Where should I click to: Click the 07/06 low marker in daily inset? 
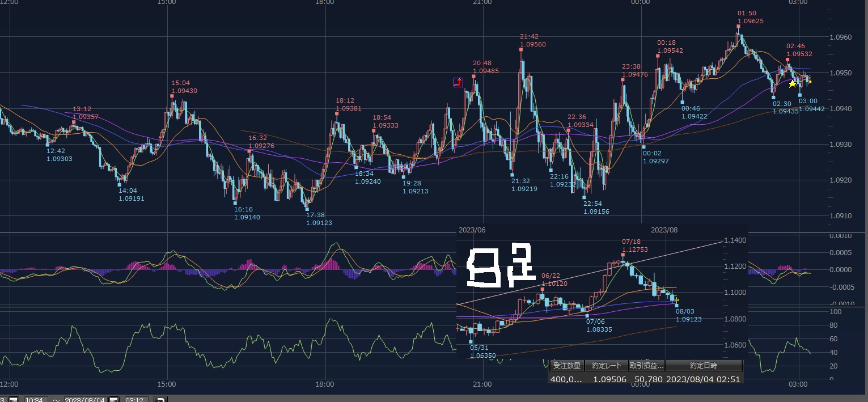587,315
